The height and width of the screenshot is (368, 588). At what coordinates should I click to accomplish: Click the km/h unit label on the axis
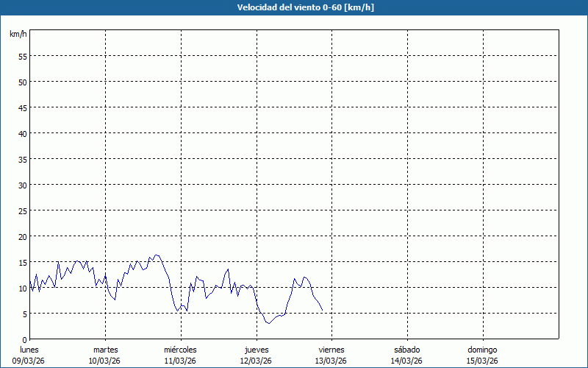tap(18, 35)
